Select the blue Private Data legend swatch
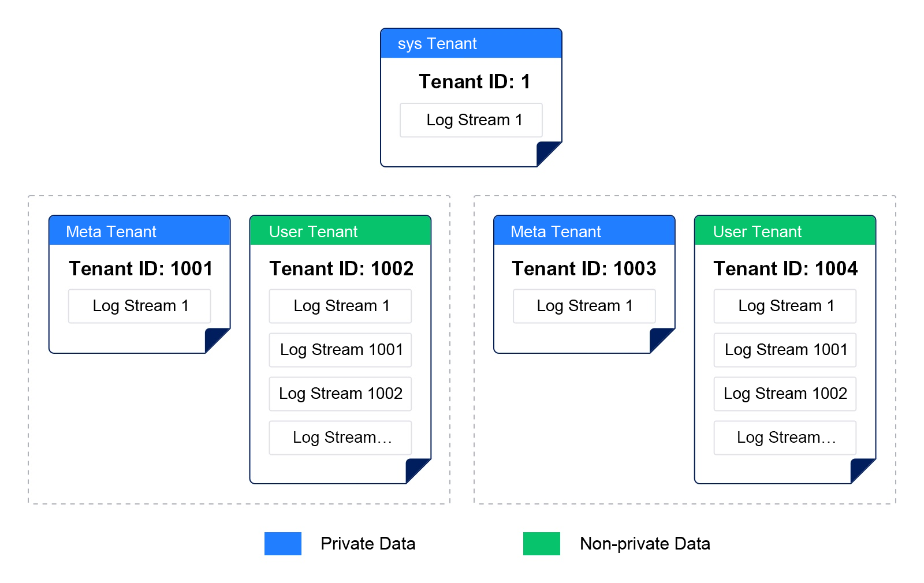Image resolution: width=924 pixels, height=583 pixels. pyautogui.click(x=283, y=544)
